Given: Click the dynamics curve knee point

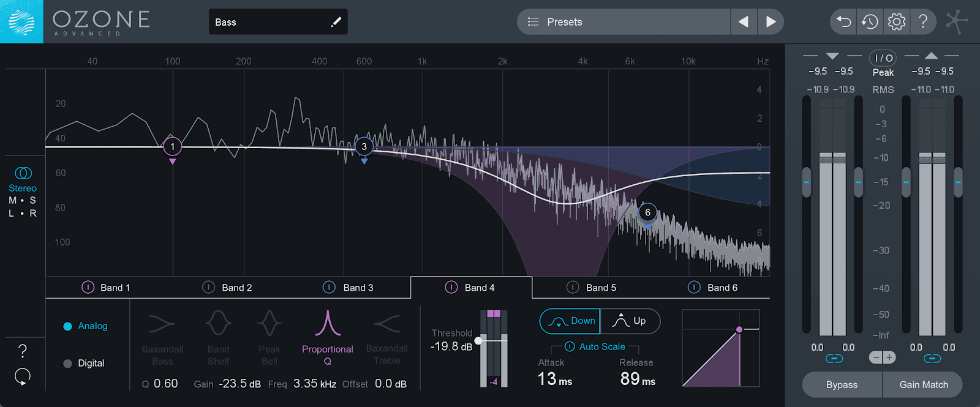Looking at the screenshot, I should [x=739, y=329].
